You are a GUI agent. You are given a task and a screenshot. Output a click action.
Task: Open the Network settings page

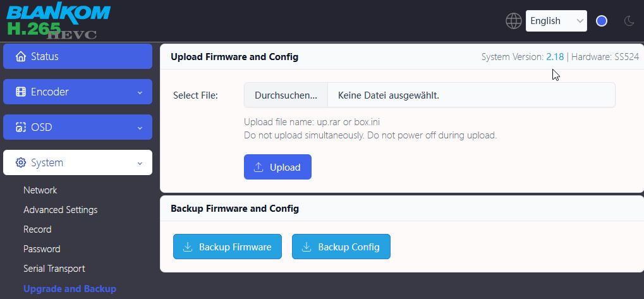40,190
